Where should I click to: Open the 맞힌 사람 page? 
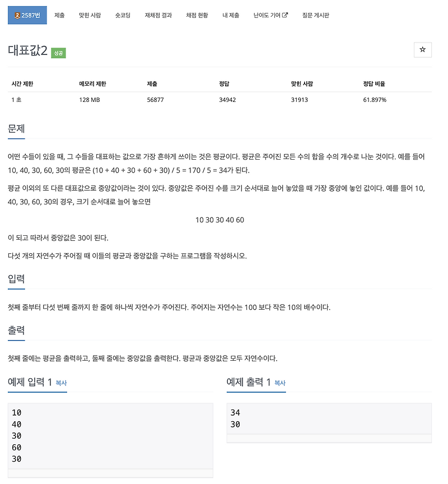click(90, 16)
